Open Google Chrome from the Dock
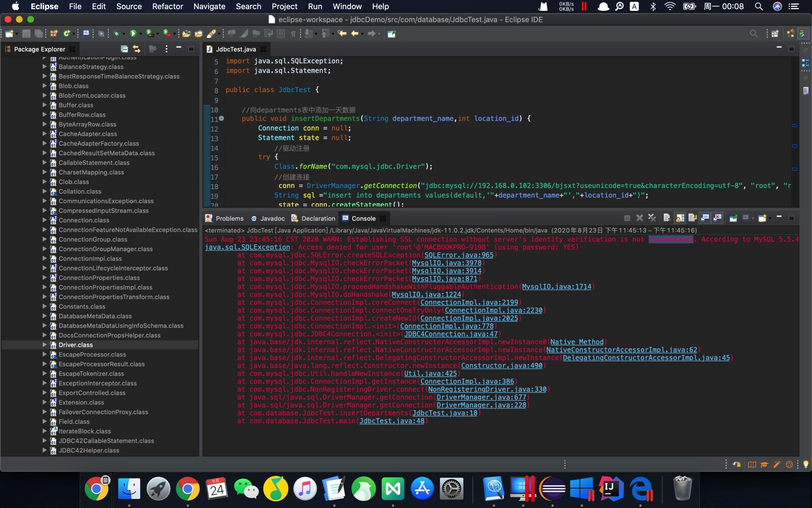Image resolution: width=812 pixels, height=508 pixels. pyautogui.click(x=188, y=488)
